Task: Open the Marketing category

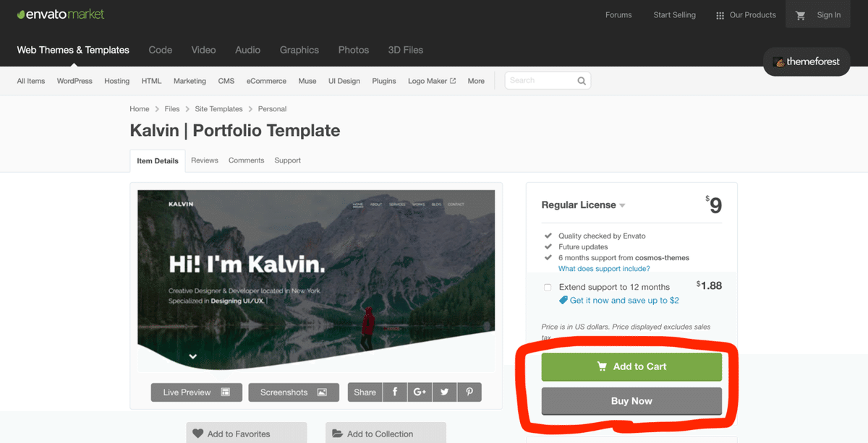Action: [190, 81]
